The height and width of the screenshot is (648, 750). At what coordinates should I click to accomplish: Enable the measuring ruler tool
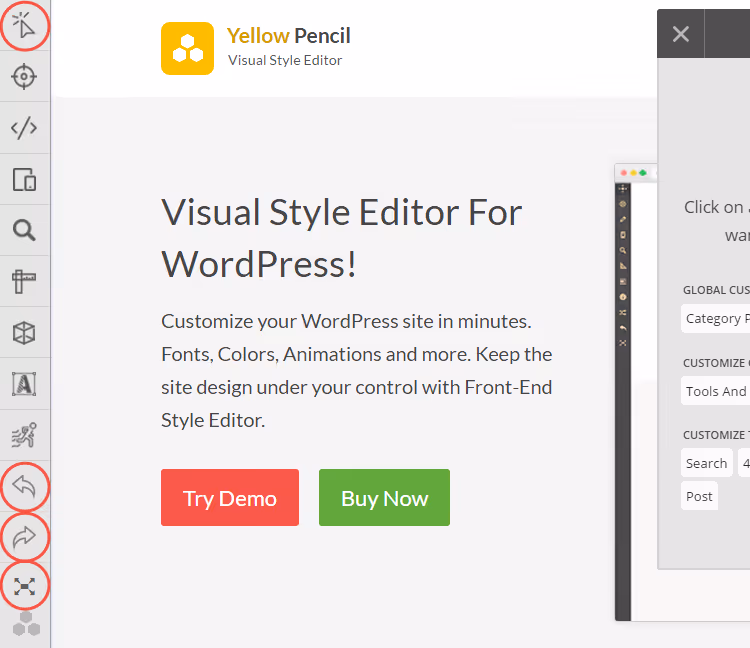click(24, 281)
